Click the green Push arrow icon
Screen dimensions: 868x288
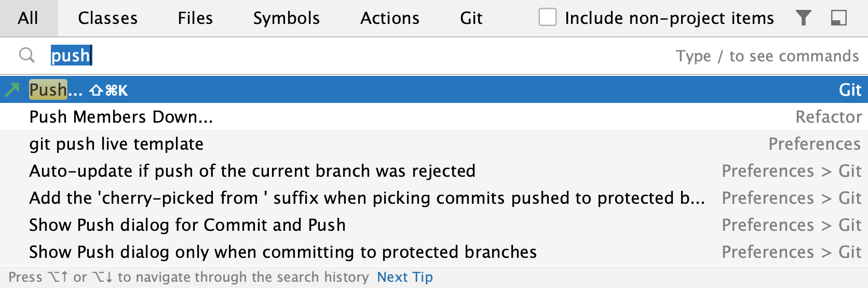tap(12, 90)
